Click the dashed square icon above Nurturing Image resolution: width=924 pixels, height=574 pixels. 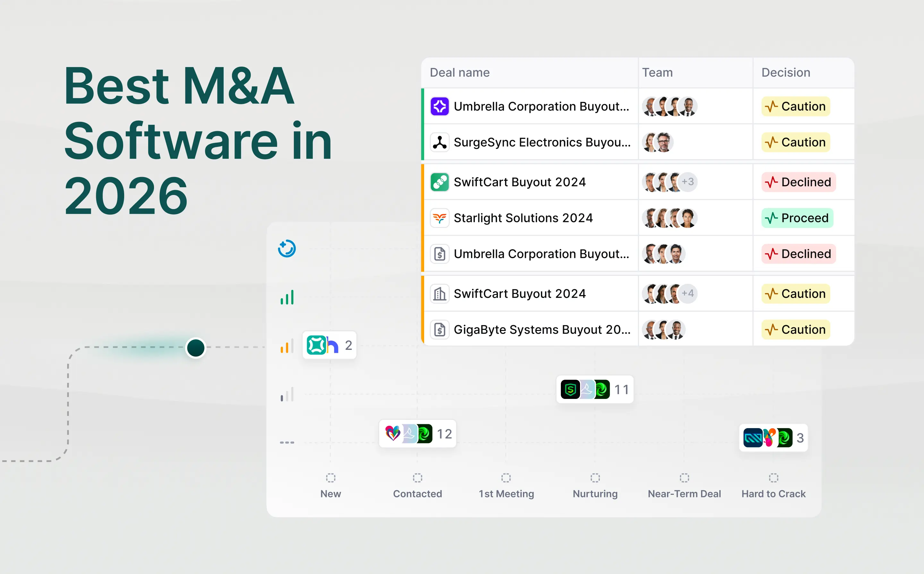(x=595, y=477)
